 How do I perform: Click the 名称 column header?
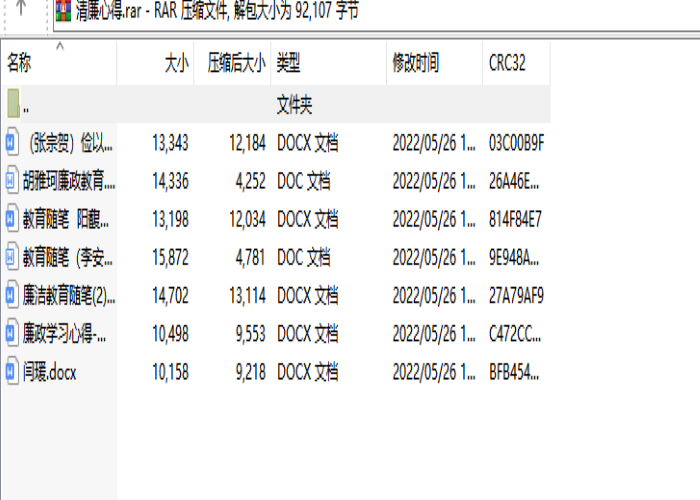pos(20,64)
